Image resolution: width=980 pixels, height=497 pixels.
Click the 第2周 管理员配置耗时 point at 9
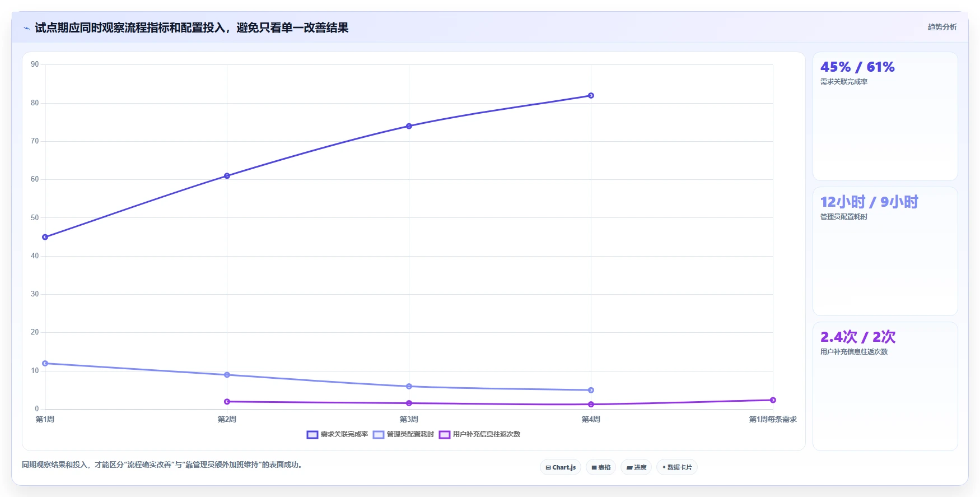coord(227,375)
